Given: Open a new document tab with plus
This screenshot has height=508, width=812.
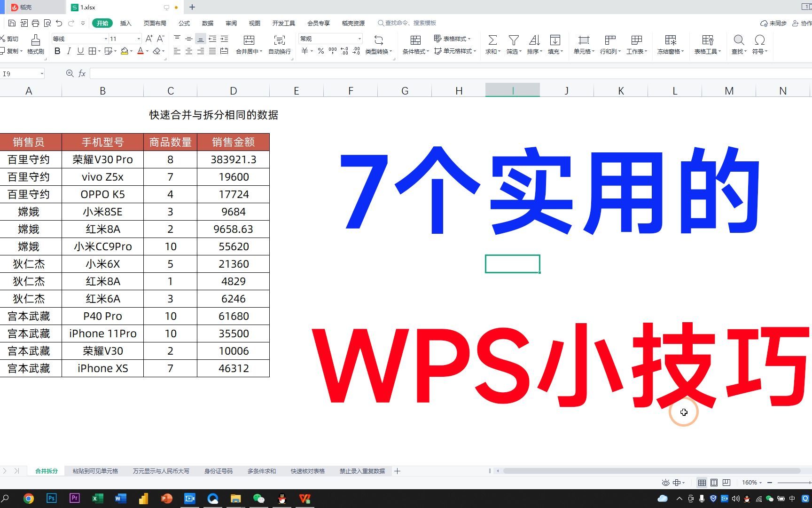Looking at the screenshot, I should point(192,7).
